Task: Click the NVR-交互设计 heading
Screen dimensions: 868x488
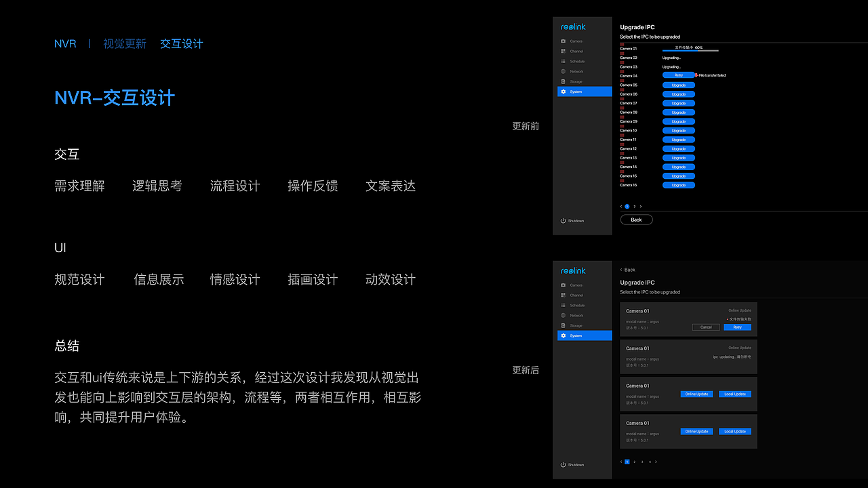Action: 115,98
